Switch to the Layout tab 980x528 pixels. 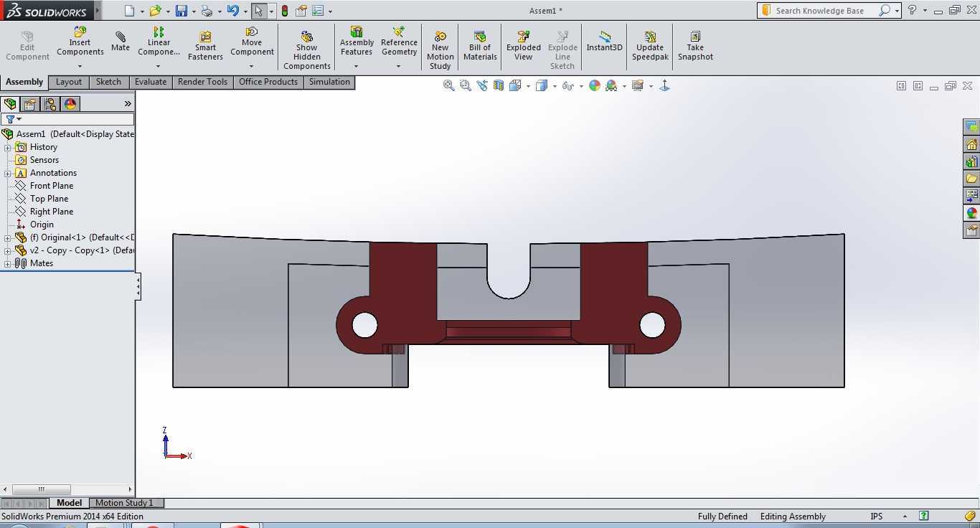[x=69, y=82]
